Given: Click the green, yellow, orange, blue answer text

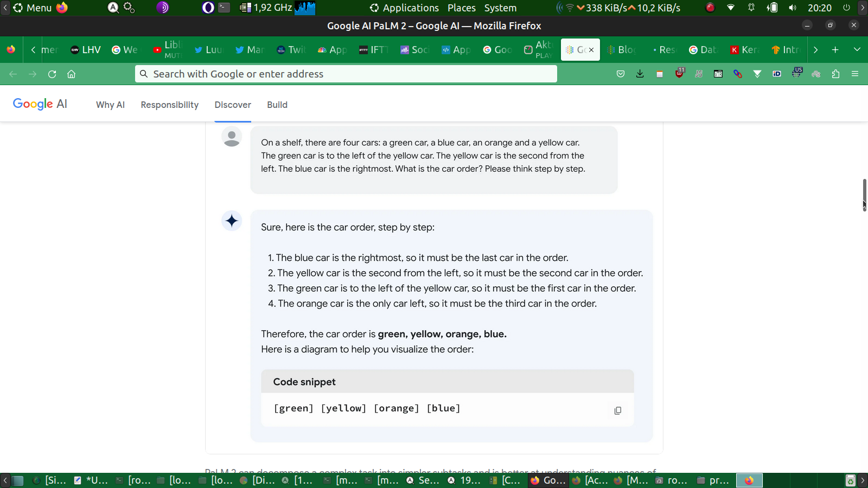Looking at the screenshot, I should (442, 334).
